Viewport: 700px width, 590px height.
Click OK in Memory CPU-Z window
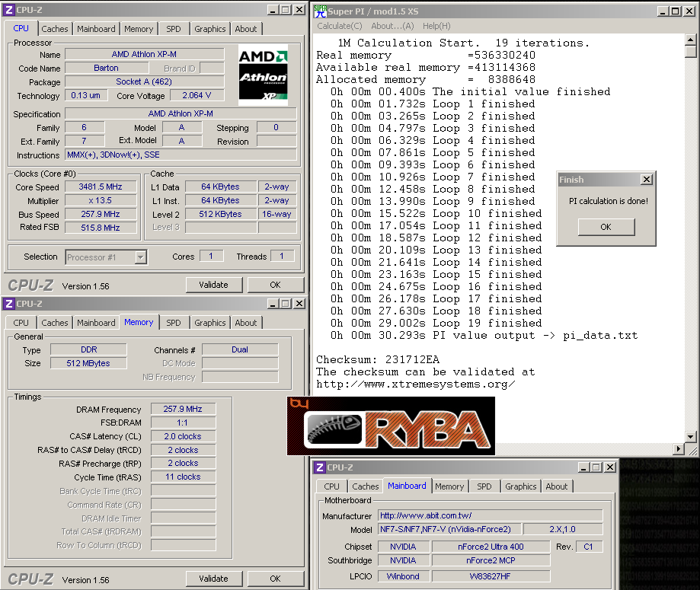pos(276,579)
